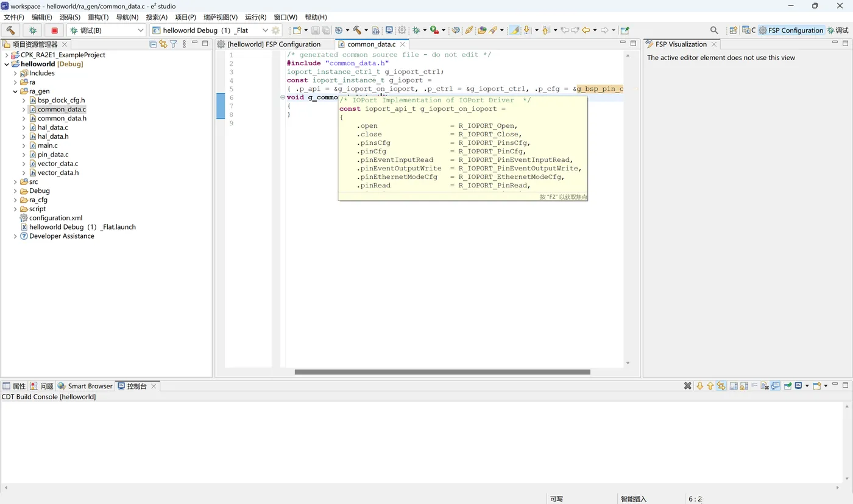Toggle Link with Editor in the project explorer

163,44
